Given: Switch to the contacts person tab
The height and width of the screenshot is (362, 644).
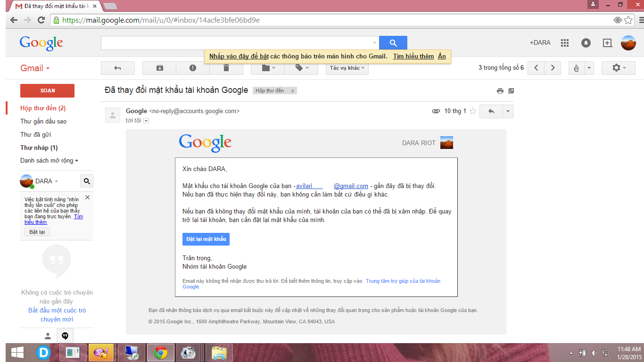Looking at the screenshot, I should tap(48, 336).
